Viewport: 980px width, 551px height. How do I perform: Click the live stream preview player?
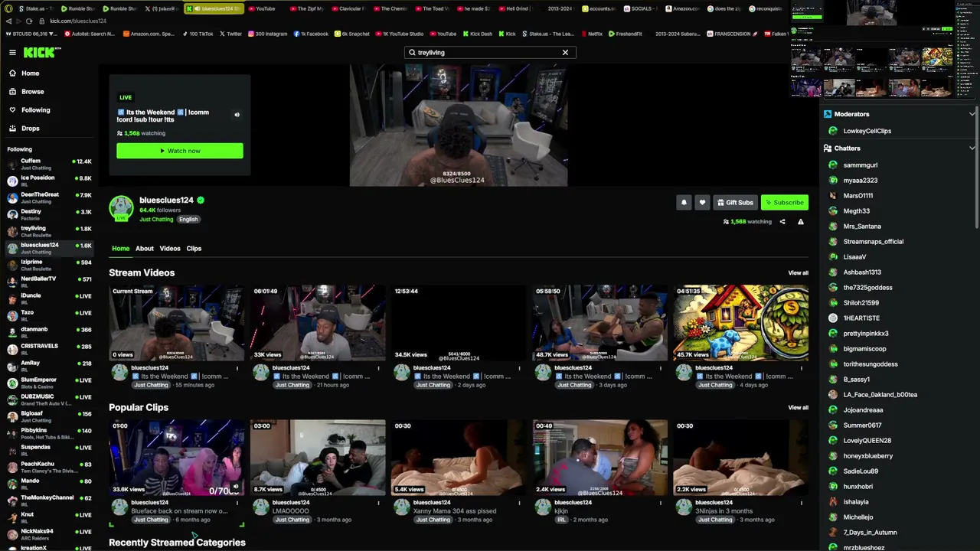pyautogui.click(x=459, y=125)
